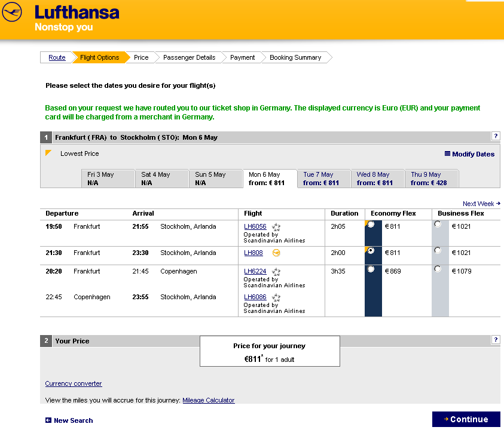Click the Lufthansa icon beside LH808
The width and height of the screenshot is (504, 430).
276,253
